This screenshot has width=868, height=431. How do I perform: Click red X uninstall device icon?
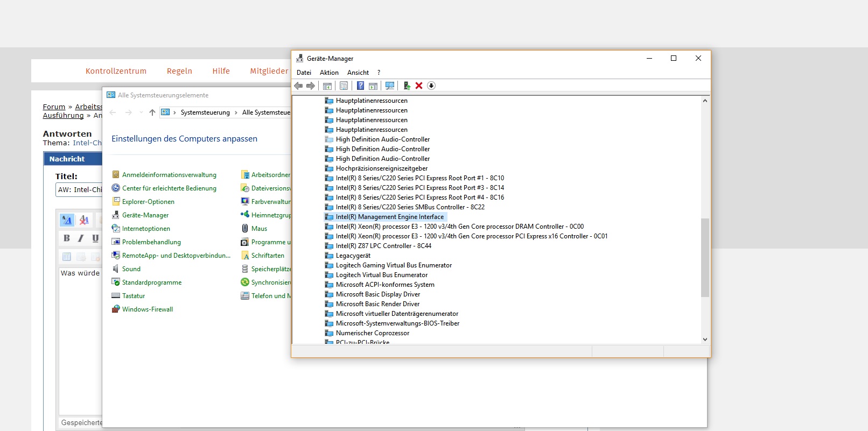[419, 86]
